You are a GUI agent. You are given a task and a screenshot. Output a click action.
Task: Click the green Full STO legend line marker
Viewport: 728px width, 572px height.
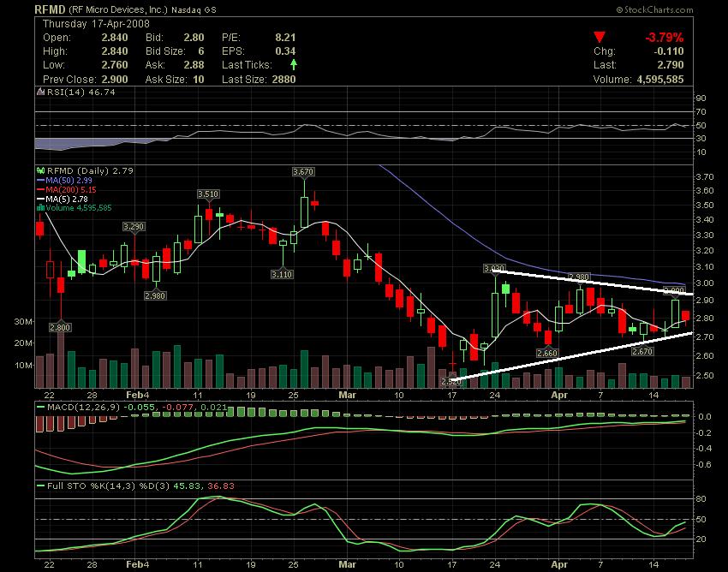coord(40,486)
